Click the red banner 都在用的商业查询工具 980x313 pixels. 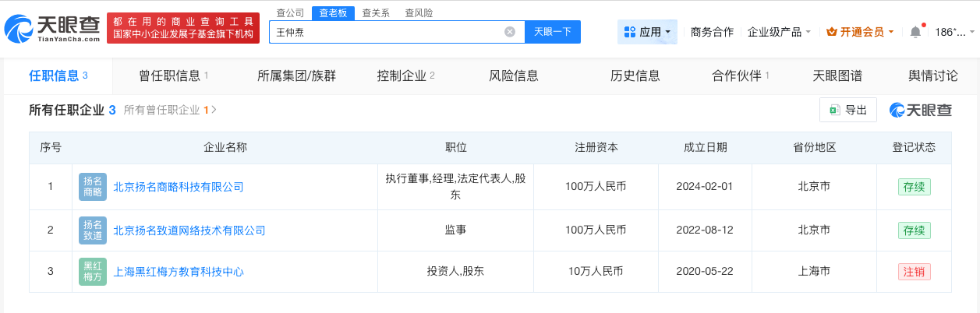coord(183,27)
